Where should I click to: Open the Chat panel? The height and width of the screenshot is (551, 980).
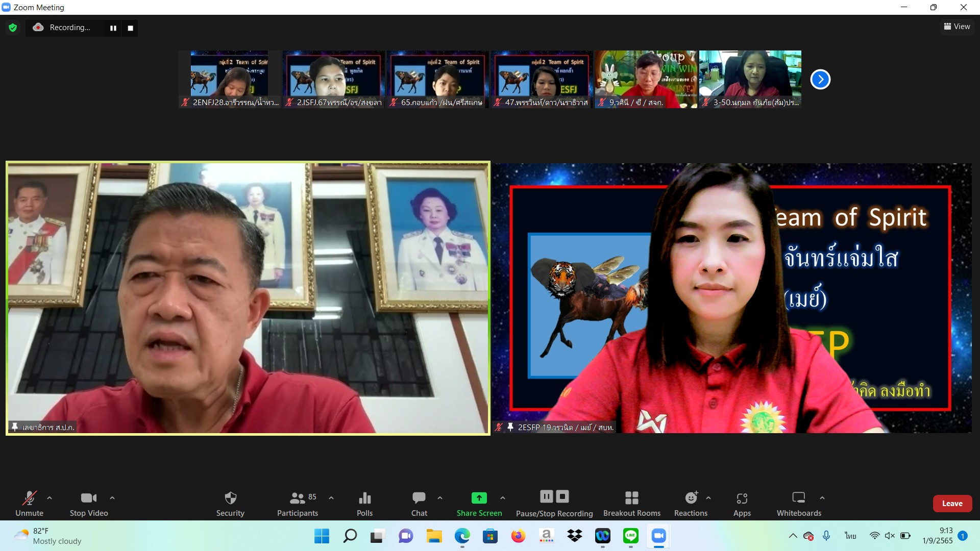419,503
